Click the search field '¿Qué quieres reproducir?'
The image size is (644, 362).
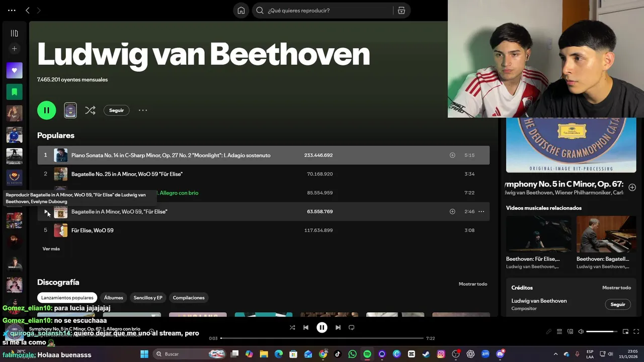pyautogui.click(x=322, y=11)
